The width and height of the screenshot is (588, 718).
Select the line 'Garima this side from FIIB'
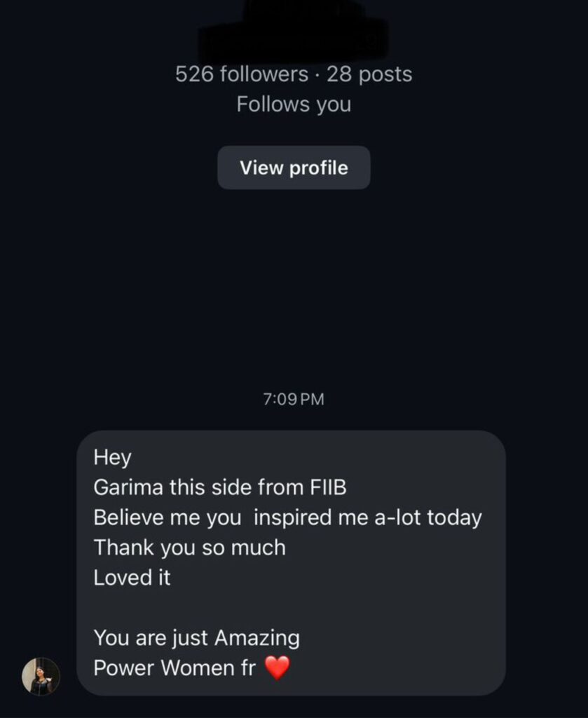[220, 487]
